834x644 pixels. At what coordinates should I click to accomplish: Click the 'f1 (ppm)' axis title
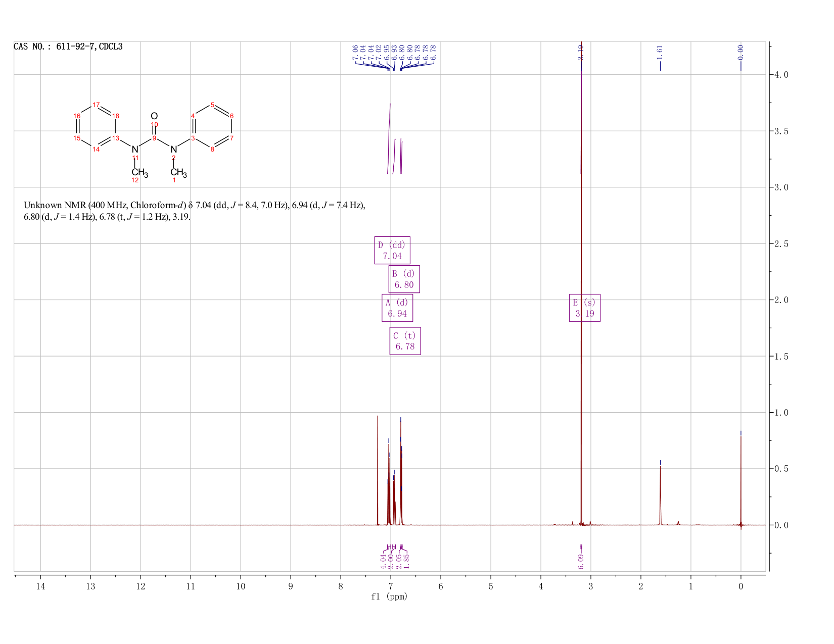coord(389,597)
